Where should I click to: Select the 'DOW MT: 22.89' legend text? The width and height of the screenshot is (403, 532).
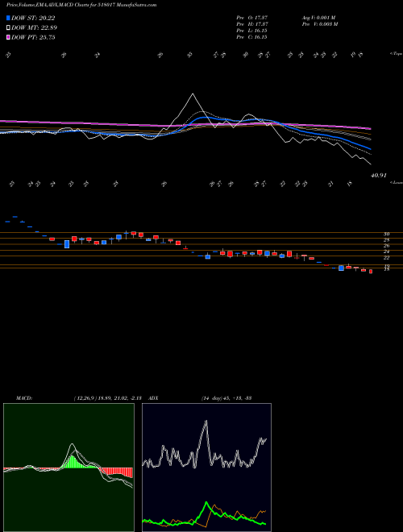pos(34,28)
